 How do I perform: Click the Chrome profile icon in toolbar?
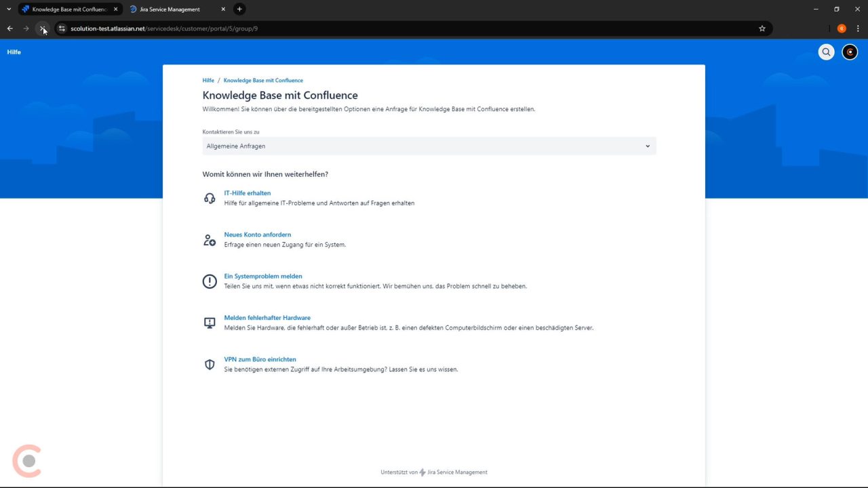click(842, 28)
